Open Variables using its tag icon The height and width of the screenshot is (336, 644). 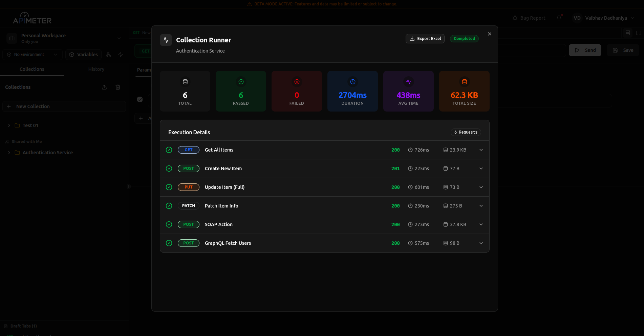pyautogui.click(x=72, y=54)
